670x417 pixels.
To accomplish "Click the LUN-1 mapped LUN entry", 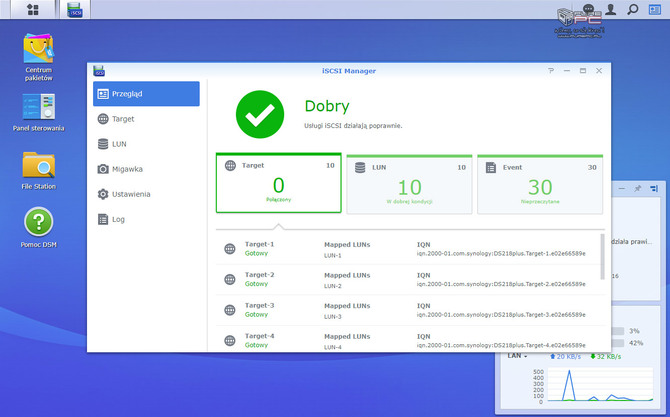I will pyautogui.click(x=333, y=255).
